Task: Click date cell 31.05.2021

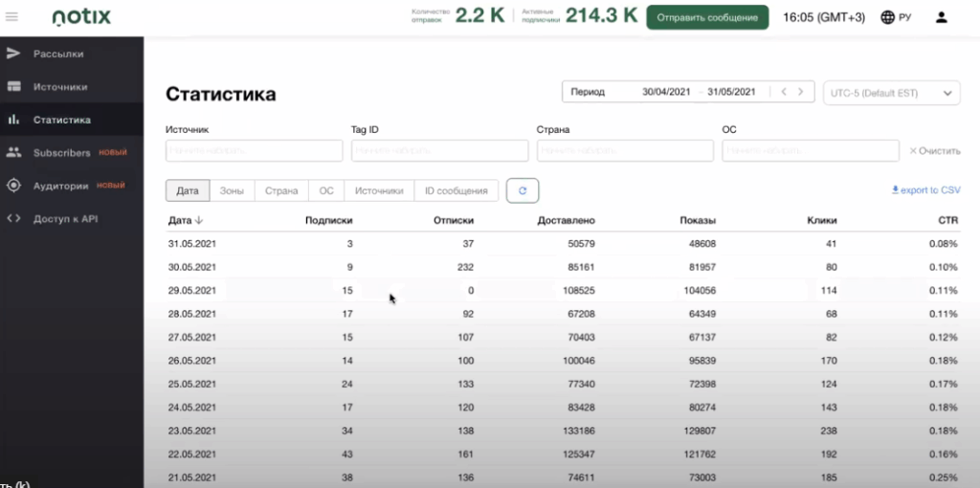Action: (191, 244)
